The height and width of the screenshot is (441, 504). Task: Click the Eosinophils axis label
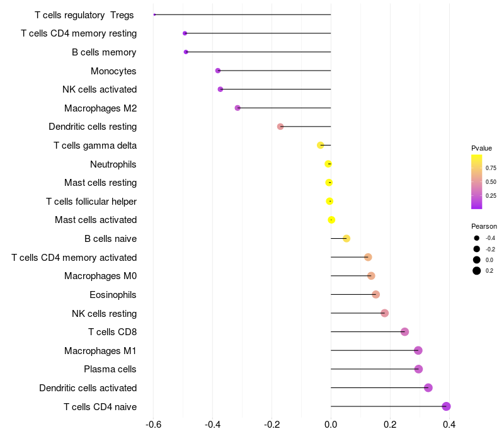(113, 295)
